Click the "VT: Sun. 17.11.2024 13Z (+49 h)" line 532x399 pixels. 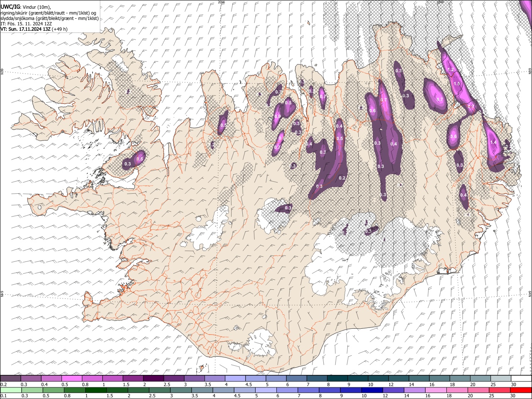click(x=34, y=29)
